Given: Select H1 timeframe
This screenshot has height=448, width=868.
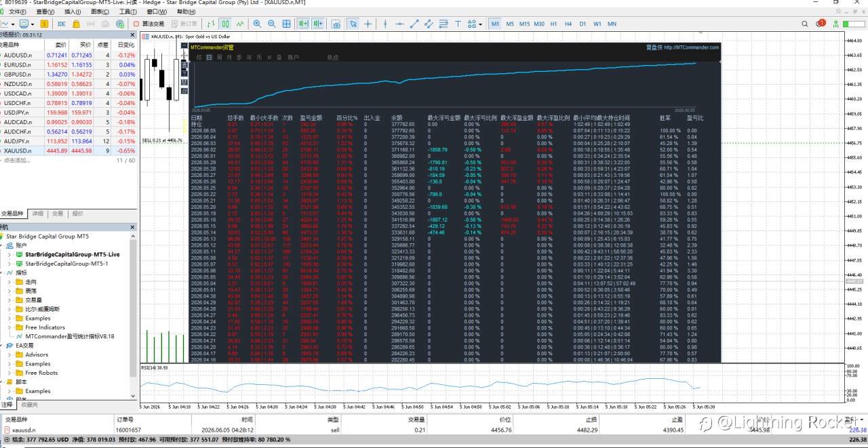Looking at the screenshot, I should [x=553, y=24].
